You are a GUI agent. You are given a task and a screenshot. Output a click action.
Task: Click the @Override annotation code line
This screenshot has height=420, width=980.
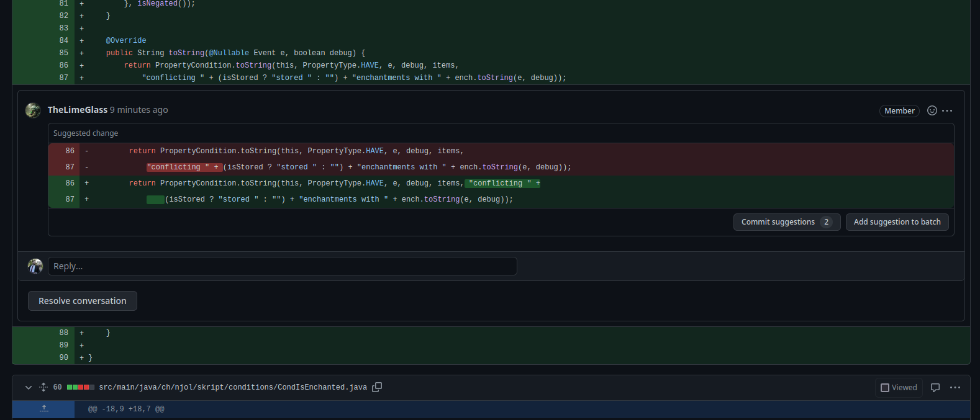(126, 40)
